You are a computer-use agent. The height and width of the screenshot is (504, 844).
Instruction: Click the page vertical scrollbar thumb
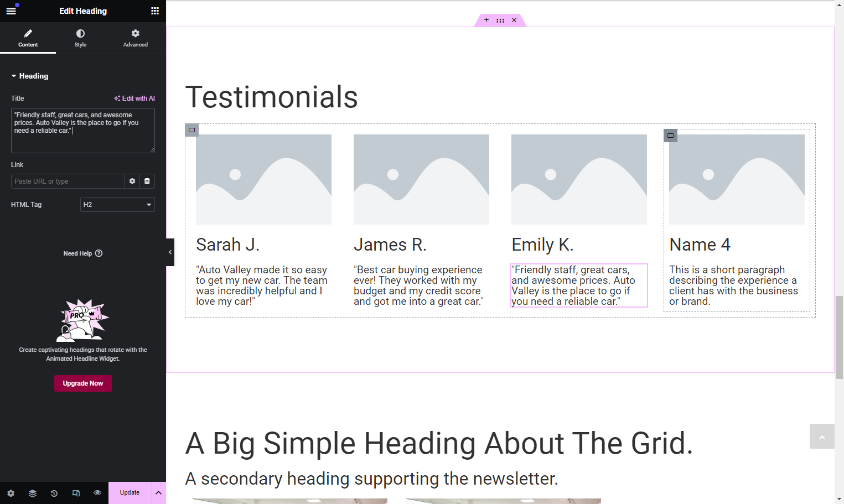(840, 337)
